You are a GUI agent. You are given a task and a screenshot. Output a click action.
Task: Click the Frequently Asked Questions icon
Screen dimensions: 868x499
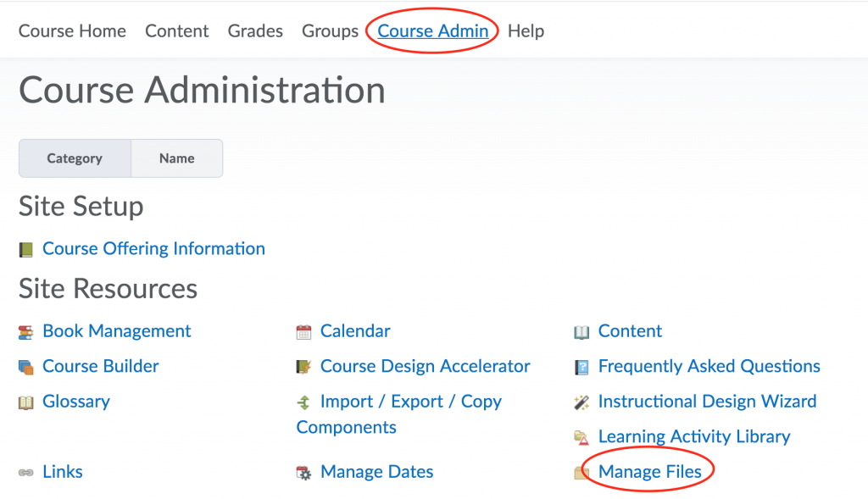click(581, 366)
